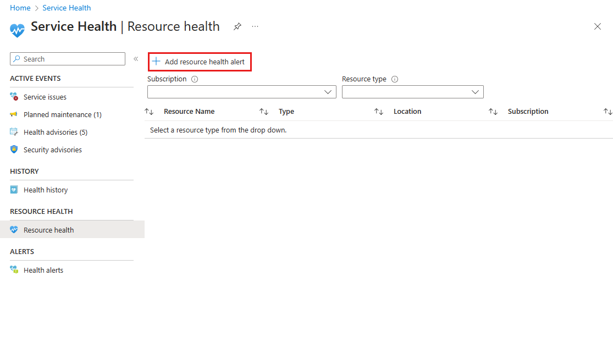Click Add resource health alert

point(200,62)
